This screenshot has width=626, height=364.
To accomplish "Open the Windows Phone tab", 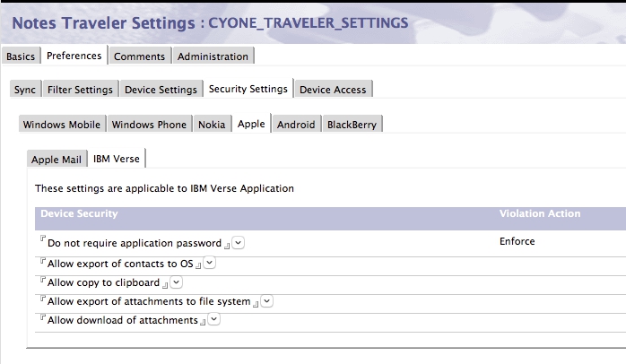I will pyautogui.click(x=149, y=125).
